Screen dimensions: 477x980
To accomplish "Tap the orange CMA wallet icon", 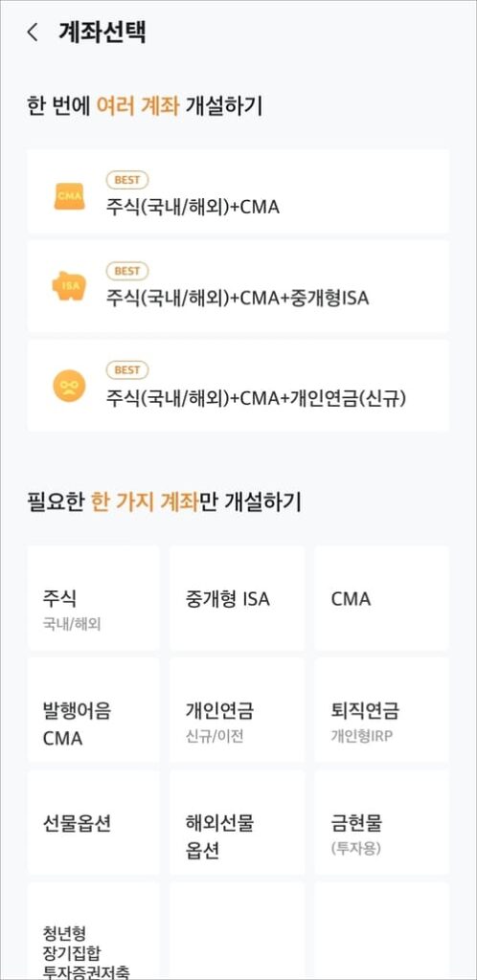I will [x=69, y=195].
